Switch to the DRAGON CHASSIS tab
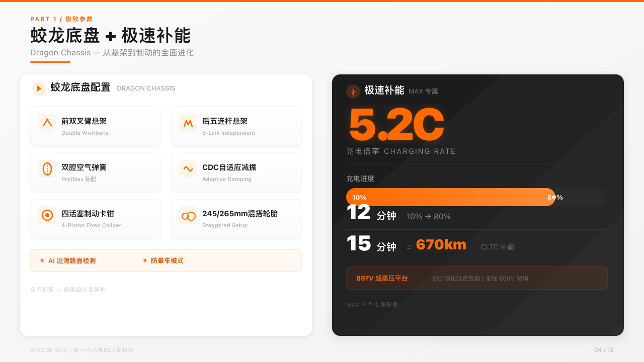 [x=145, y=88]
